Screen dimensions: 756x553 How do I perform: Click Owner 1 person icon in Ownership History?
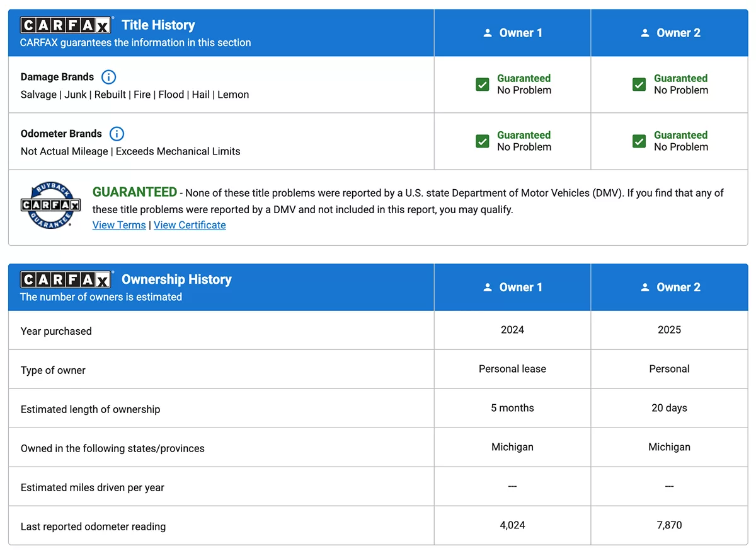click(487, 287)
